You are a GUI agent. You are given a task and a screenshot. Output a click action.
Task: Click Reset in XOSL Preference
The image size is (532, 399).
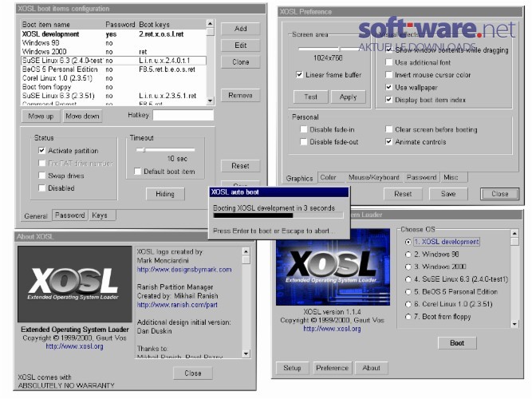[x=403, y=194]
